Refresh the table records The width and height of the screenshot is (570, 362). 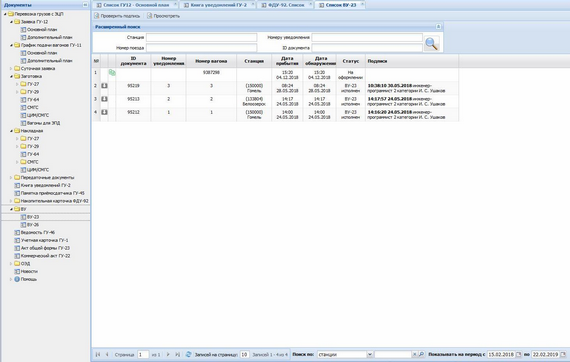coord(188,354)
